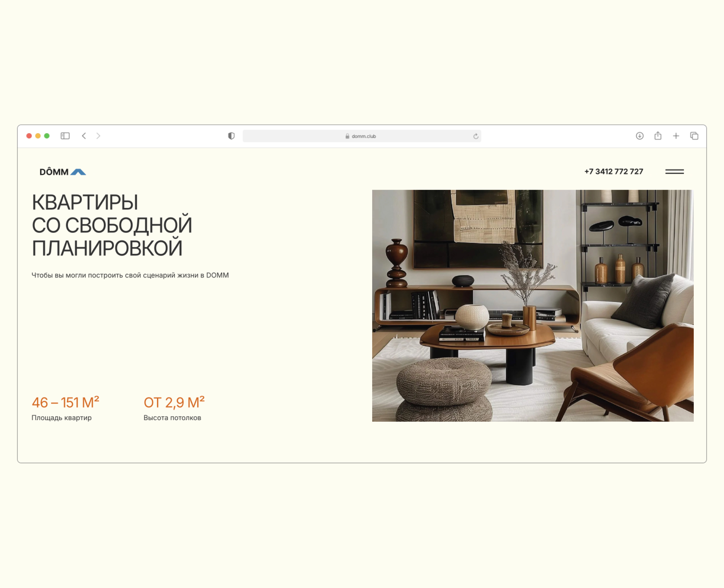Click the DOMM logo
The height and width of the screenshot is (588, 724).
tap(63, 172)
